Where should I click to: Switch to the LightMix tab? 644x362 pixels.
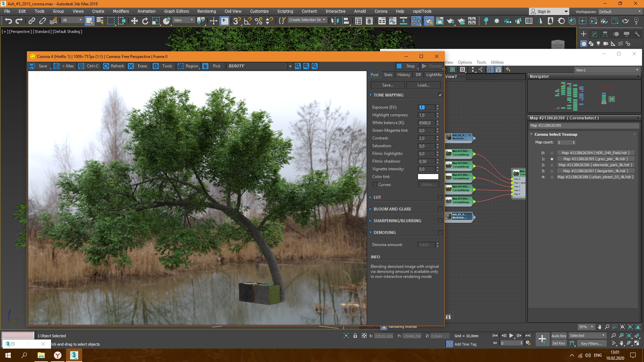pyautogui.click(x=434, y=75)
